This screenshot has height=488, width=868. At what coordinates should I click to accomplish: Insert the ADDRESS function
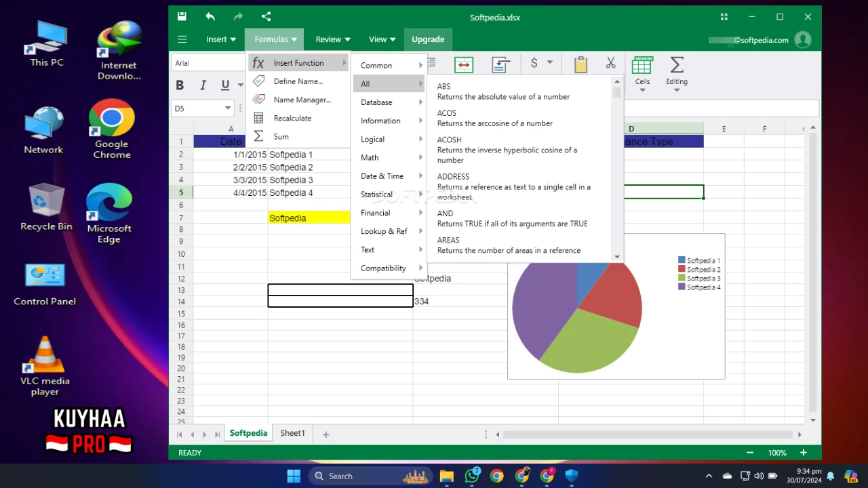coord(519,186)
